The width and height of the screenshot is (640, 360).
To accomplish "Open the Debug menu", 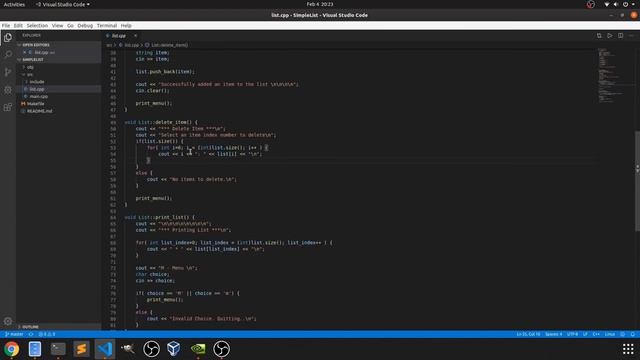I will 85,26.
